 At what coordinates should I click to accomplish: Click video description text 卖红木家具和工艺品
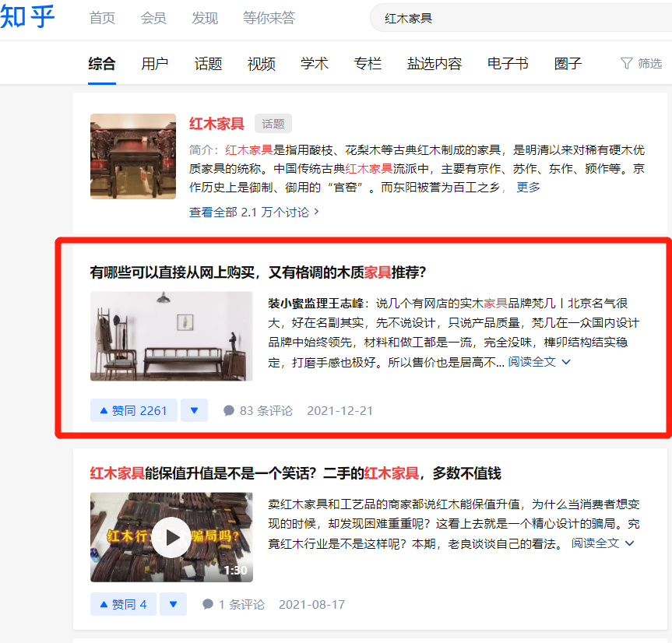pyautogui.click(x=454, y=524)
